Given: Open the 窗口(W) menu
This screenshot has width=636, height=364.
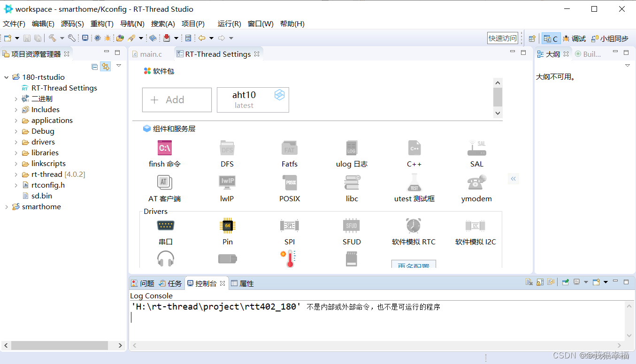Looking at the screenshot, I should 261,24.
